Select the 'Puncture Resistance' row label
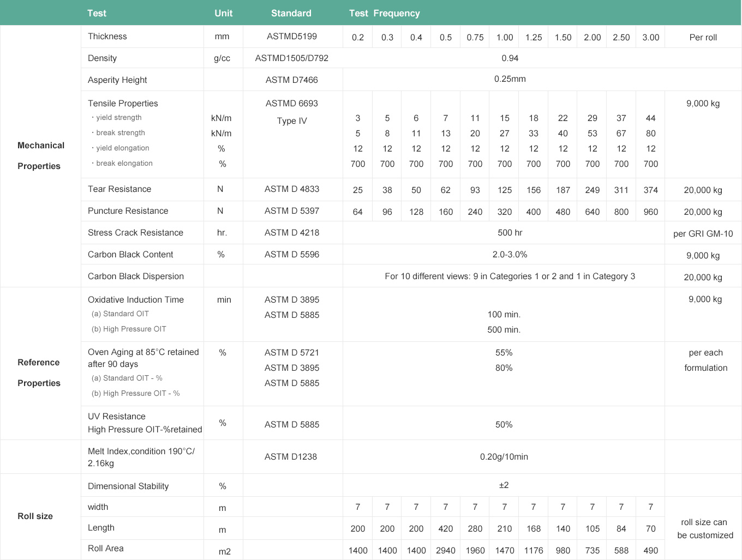 [x=128, y=210]
